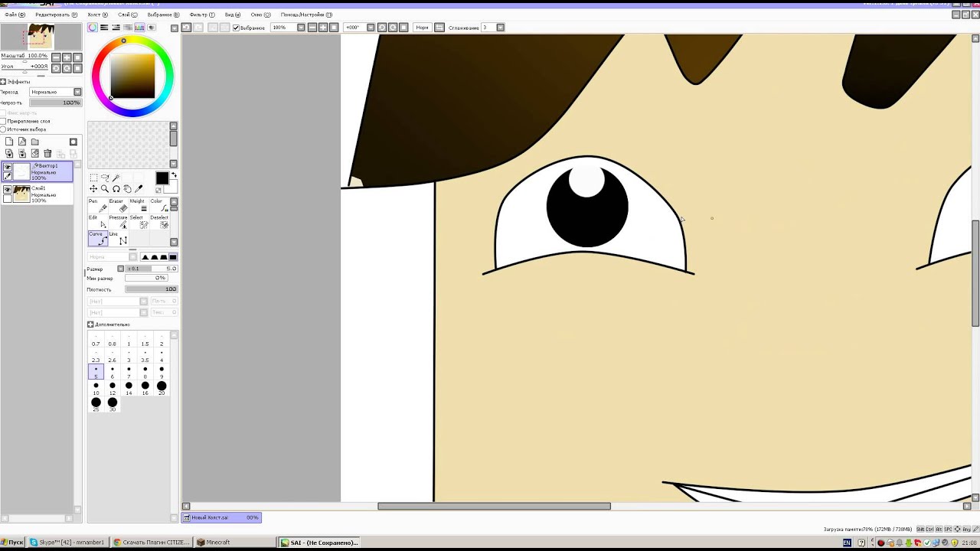Viewport: 980px width, 551px height.
Task: Open the Холст menu
Action: [x=96, y=15]
